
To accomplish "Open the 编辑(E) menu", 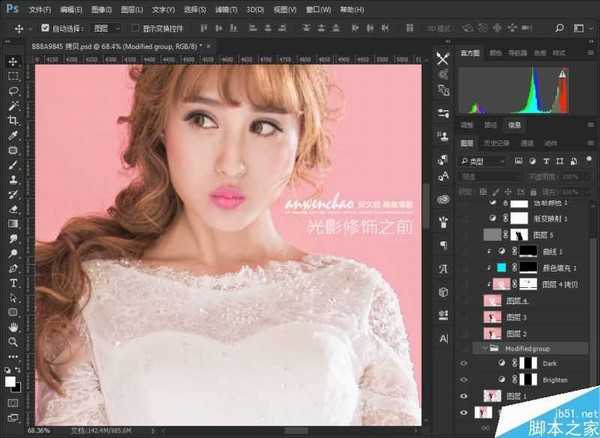I will pyautogui.click(x=71, y=10).
